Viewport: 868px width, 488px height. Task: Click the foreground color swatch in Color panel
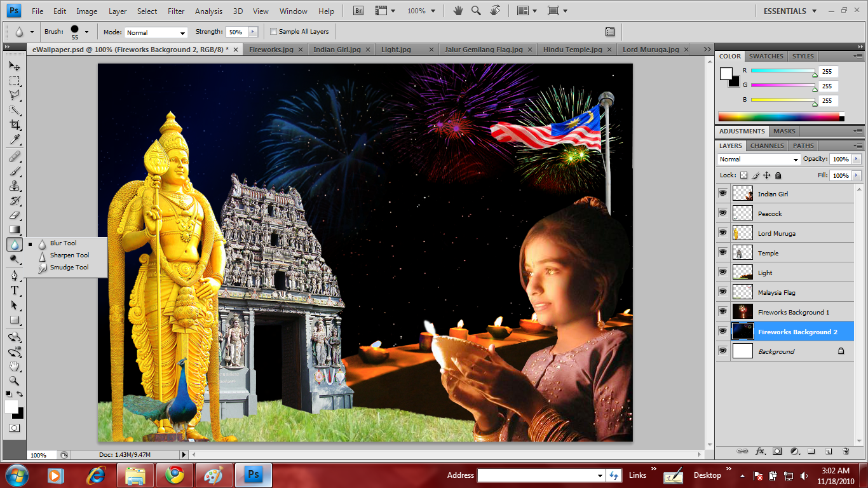[726, 73]
